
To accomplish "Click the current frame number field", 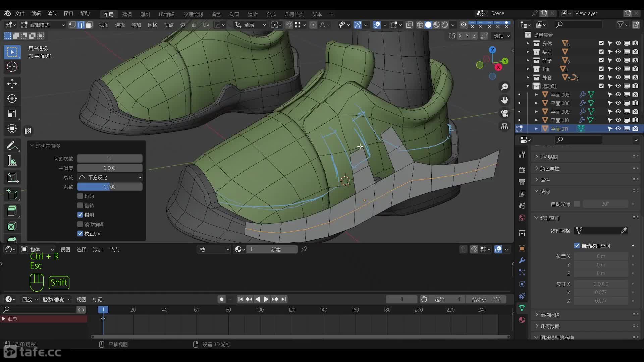I will pyautogui.click(x=401, y=299).
